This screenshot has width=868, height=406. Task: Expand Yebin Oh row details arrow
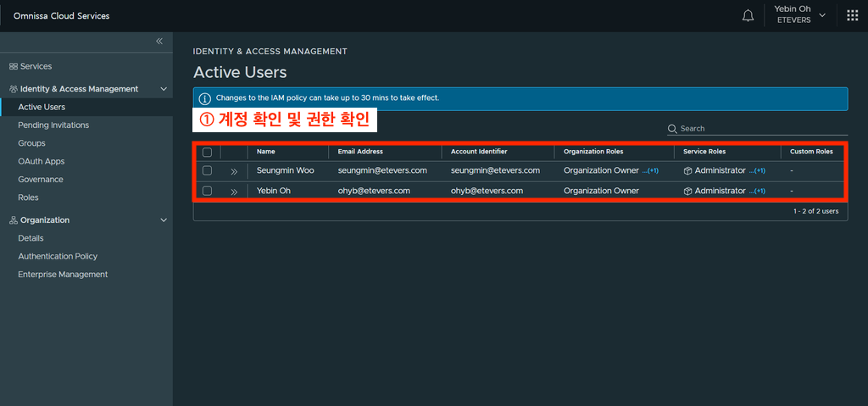click(x=234, y=192)
